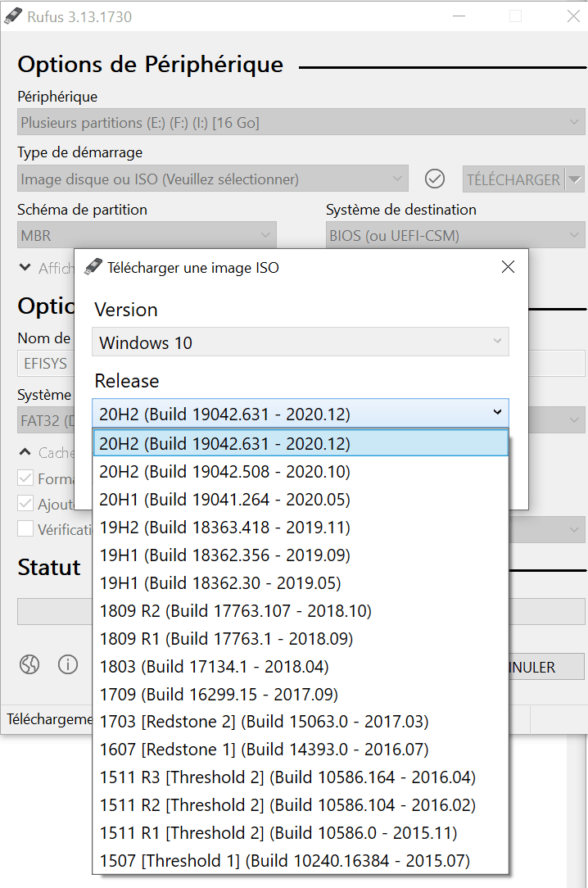The height and width of the screenshot is (888, 588).
Task: Select 20H2 Build 19042.631 release
Action: tap(301, 443)
